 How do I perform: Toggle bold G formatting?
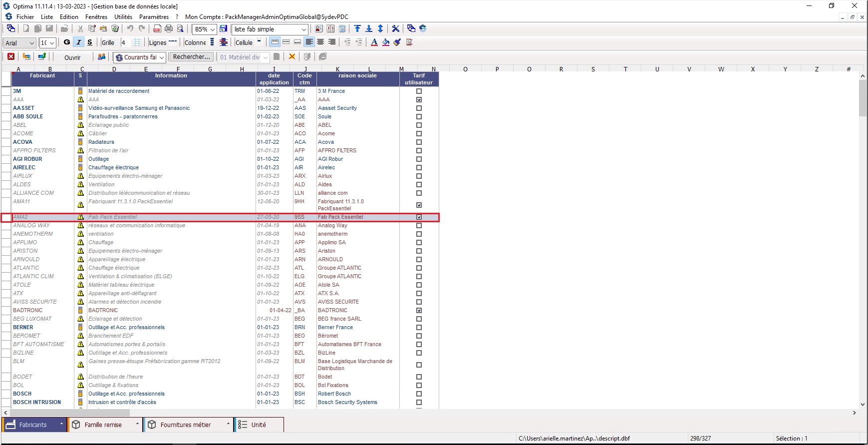[67, 42]
